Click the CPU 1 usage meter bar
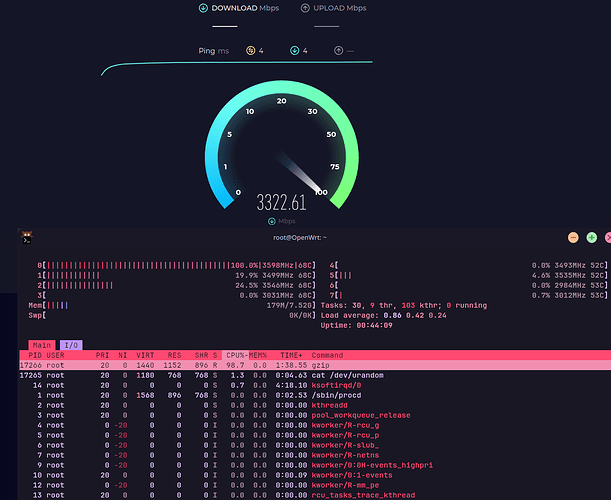 coord(177,276)
